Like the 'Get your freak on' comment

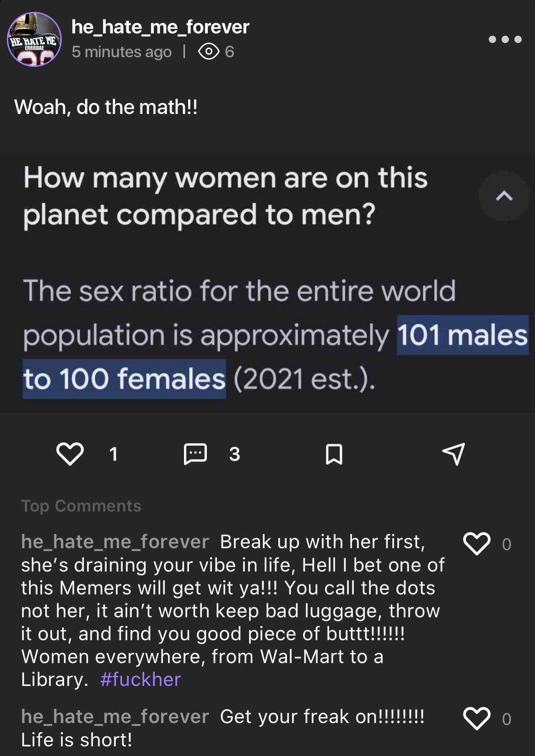coord(477,718)
